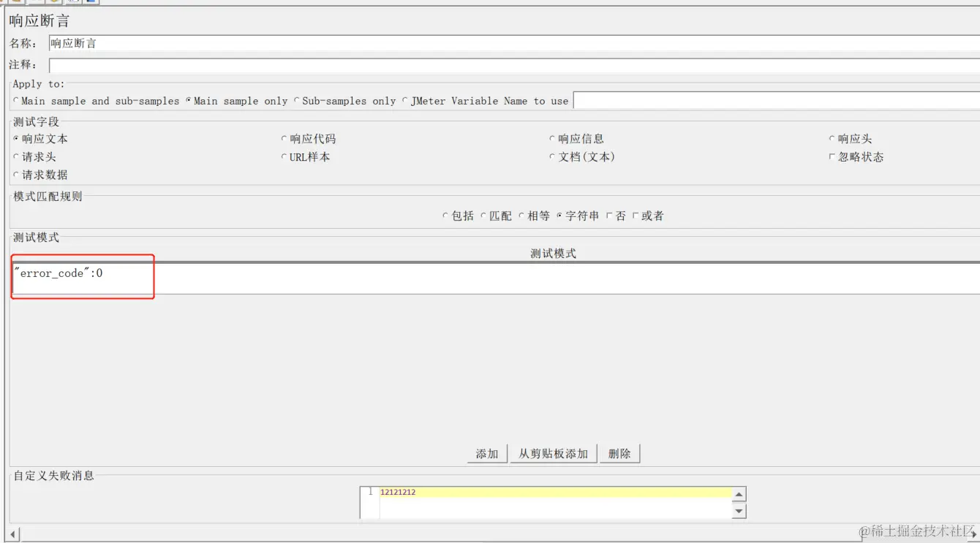Click failure message scrollbar up arrow

tap(739, 495)
